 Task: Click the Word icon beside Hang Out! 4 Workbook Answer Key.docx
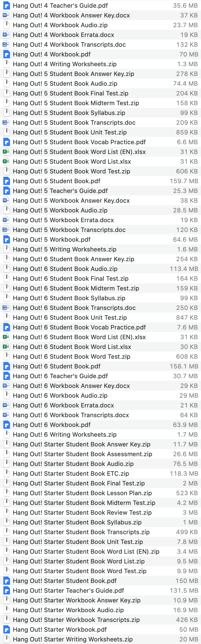tap(6, 15)
